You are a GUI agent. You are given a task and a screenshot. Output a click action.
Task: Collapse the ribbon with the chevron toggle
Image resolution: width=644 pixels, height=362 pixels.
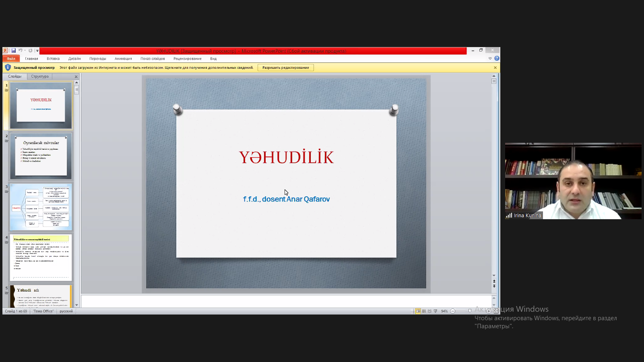(490, 58)
